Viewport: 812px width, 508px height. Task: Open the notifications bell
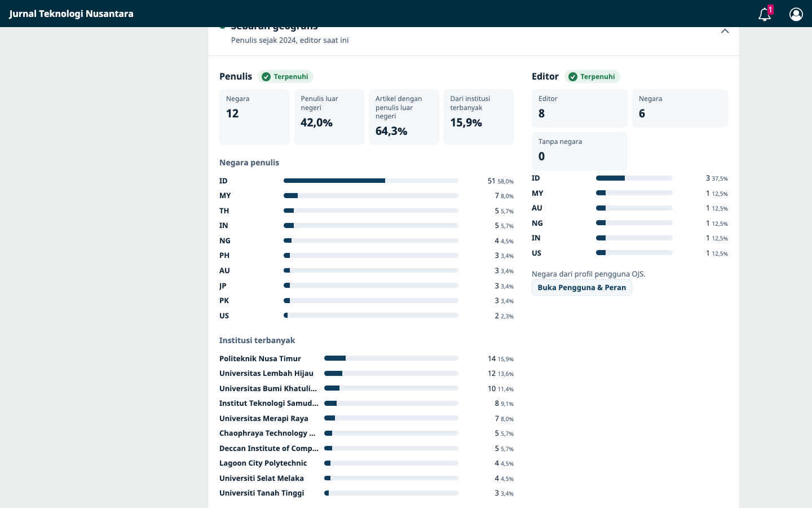click(765, 14)
